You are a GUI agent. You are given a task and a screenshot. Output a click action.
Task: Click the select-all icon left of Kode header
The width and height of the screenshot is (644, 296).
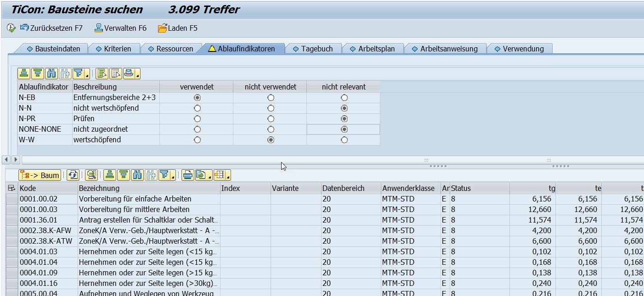[x=11, y=188]
